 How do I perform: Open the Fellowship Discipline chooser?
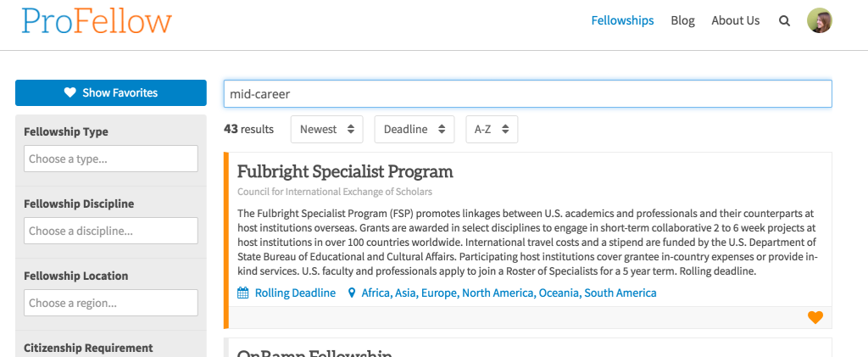coord(111,231)
